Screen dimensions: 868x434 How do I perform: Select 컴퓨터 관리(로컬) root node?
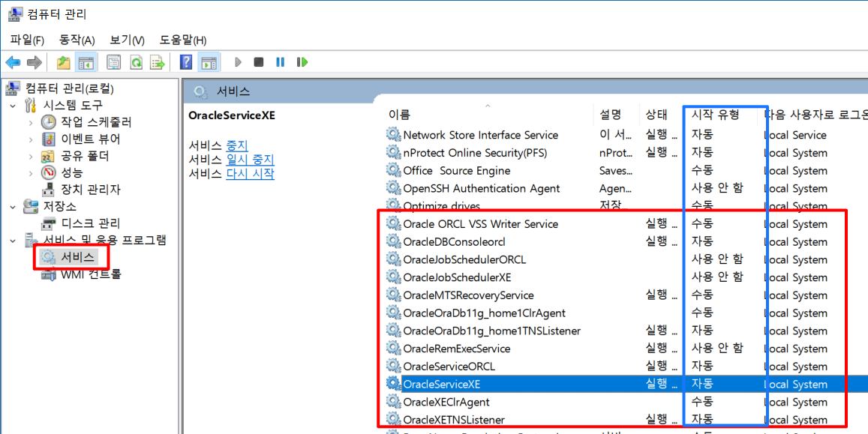click(70, 88)
